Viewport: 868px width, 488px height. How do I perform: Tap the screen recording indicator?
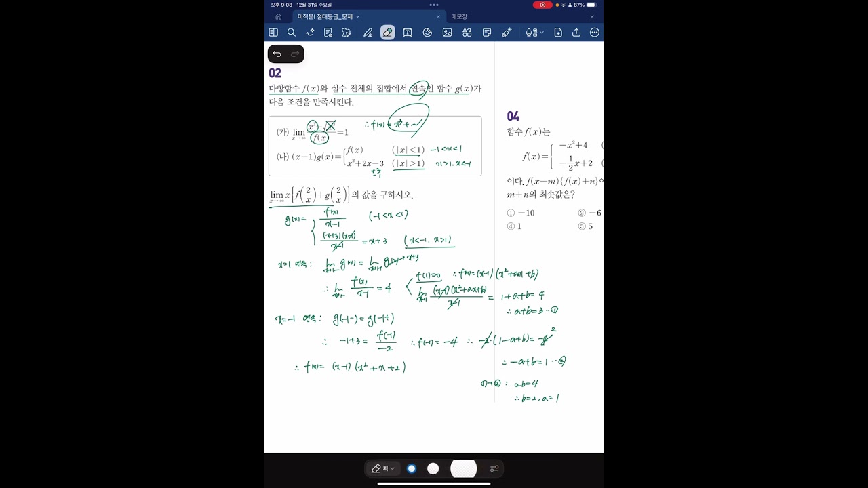tap(542, 5)
